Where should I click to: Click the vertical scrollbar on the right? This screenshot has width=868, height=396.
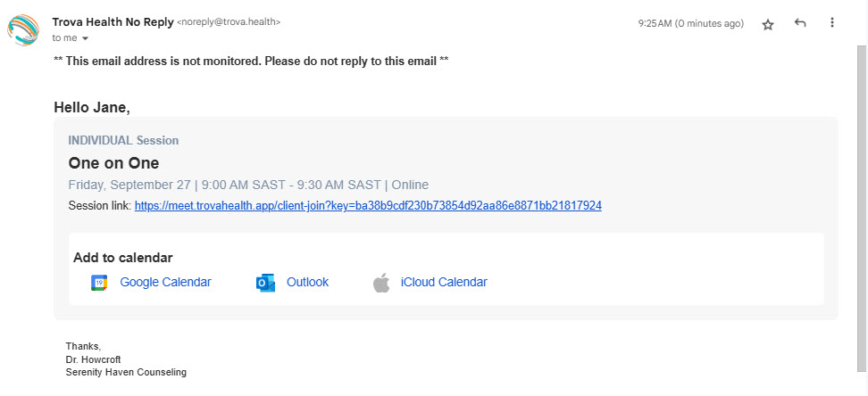tap(862, 209)
